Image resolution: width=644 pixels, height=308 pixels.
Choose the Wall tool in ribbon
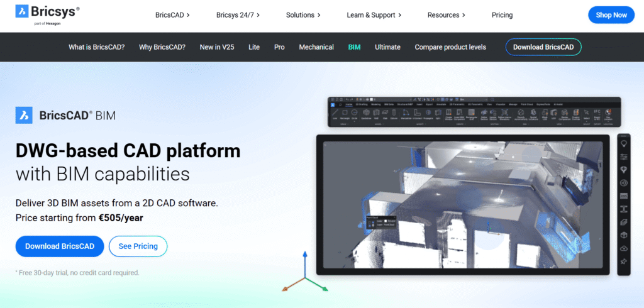(x=376, y=114)
